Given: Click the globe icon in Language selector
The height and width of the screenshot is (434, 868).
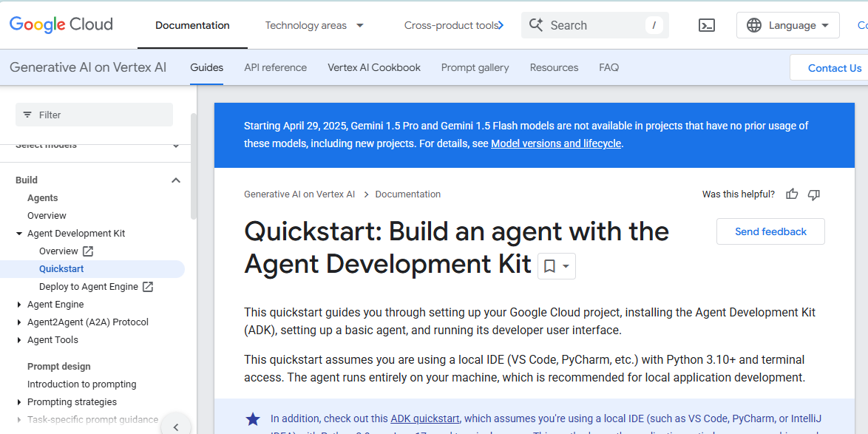Looking at the screenshot, I should (x=754, y=25).
